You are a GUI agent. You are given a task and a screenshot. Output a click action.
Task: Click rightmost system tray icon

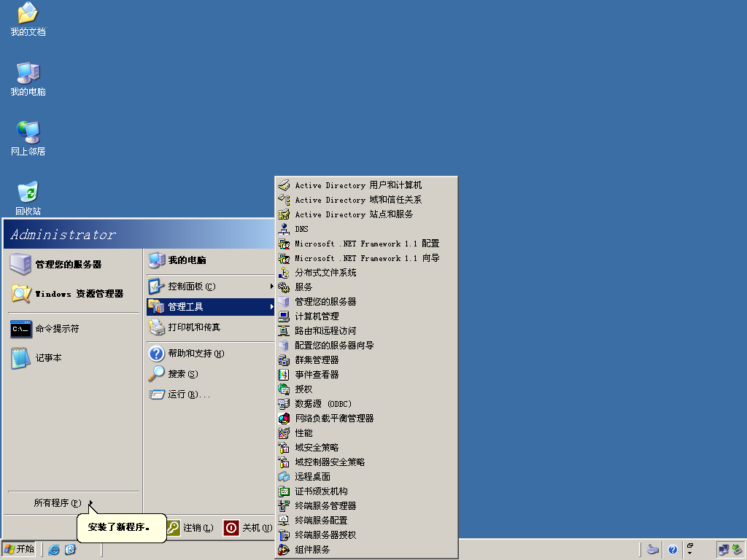pos(738,550)
